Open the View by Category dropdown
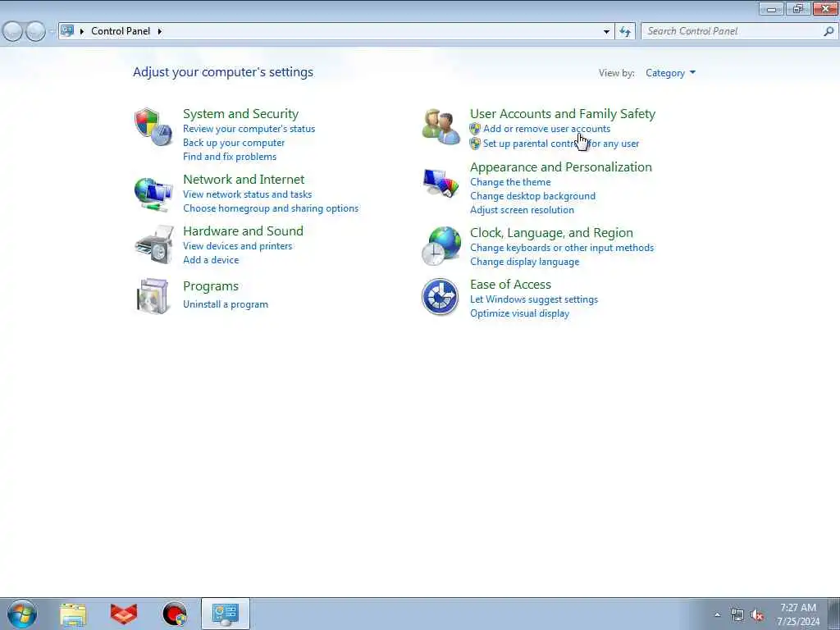The image size is (840, 630). [x=670, y=73]
